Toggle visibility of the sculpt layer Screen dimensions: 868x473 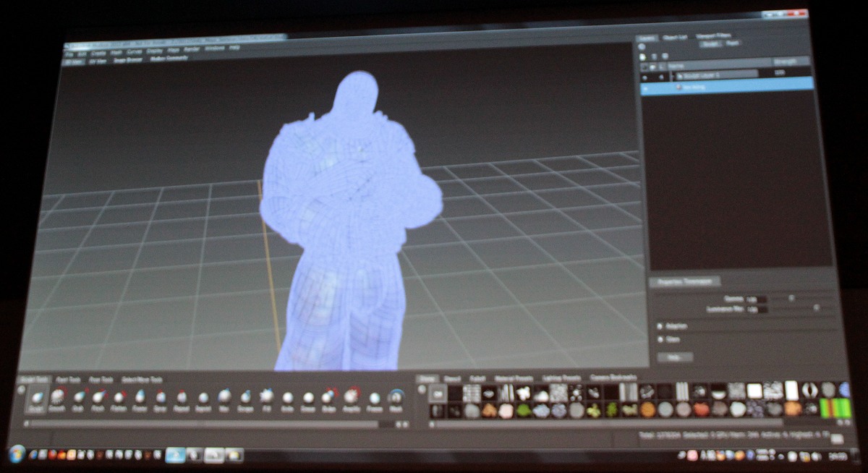click(645, 74)
